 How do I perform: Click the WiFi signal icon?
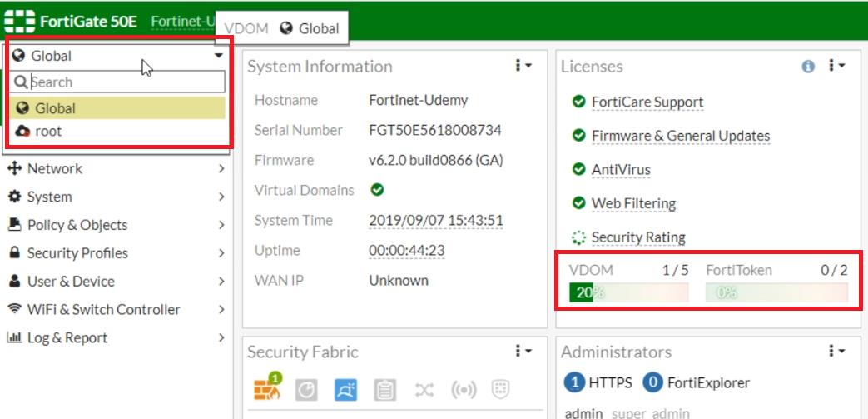[x=15, y=309]
